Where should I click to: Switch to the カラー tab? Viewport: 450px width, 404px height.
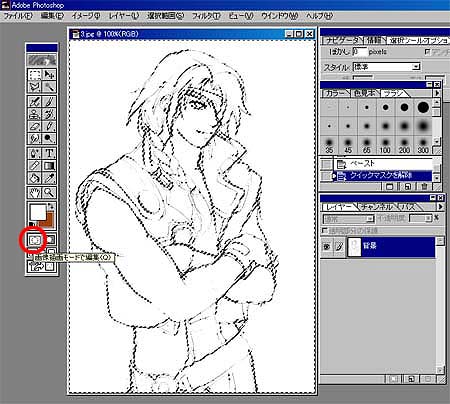[335, 93]
